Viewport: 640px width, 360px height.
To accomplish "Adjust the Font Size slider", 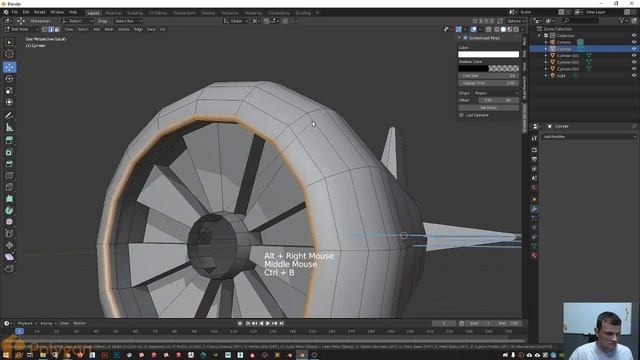I will click(x=488, y=76).
